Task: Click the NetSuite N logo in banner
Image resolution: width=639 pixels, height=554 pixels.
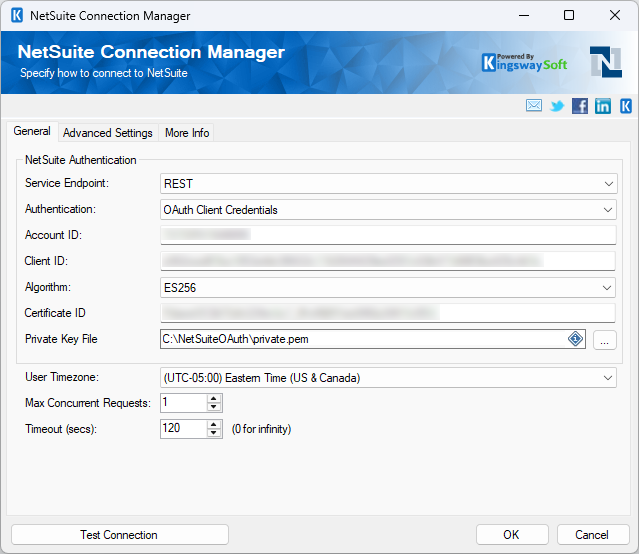Action: click(606, 62)
